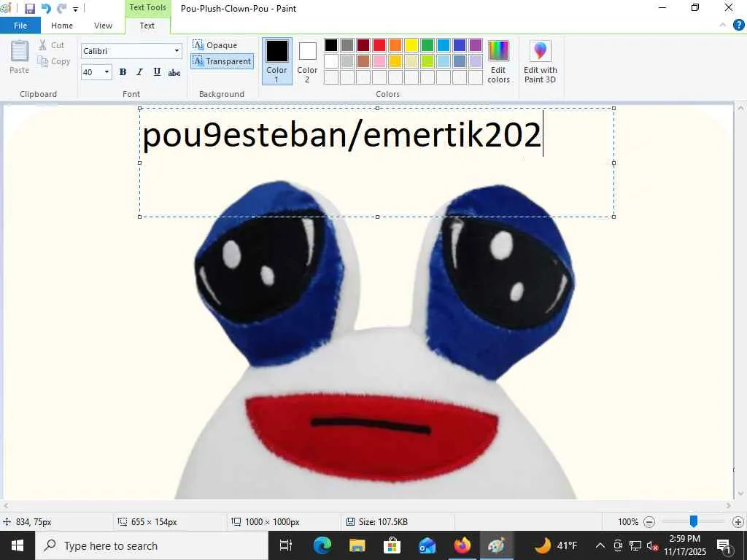Switch to the View tab
This screenshot has height=560, width=747.
click(103, 26)
